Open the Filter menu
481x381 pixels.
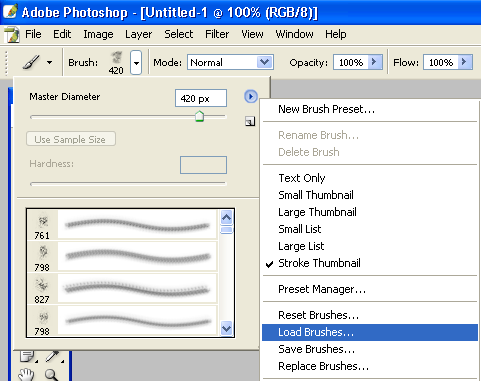tap(217, 34)
